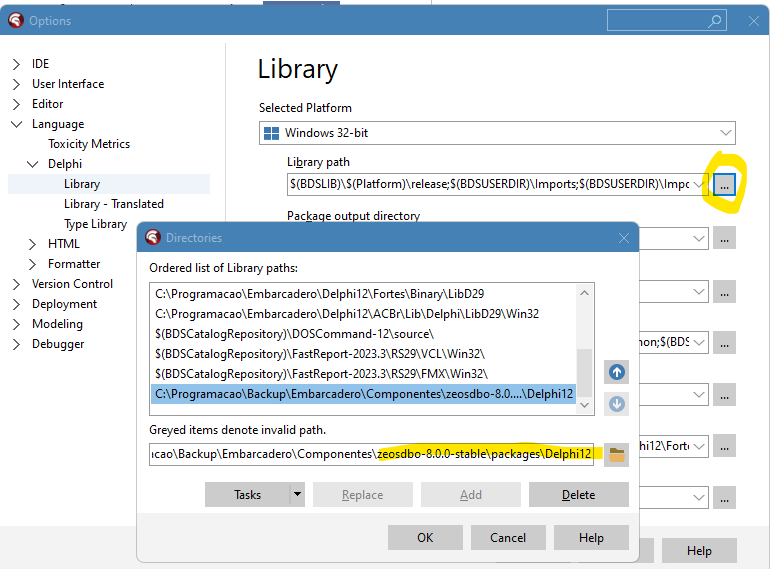Open Help in Options window
The image size is (770, 569).
click(699, 550)
